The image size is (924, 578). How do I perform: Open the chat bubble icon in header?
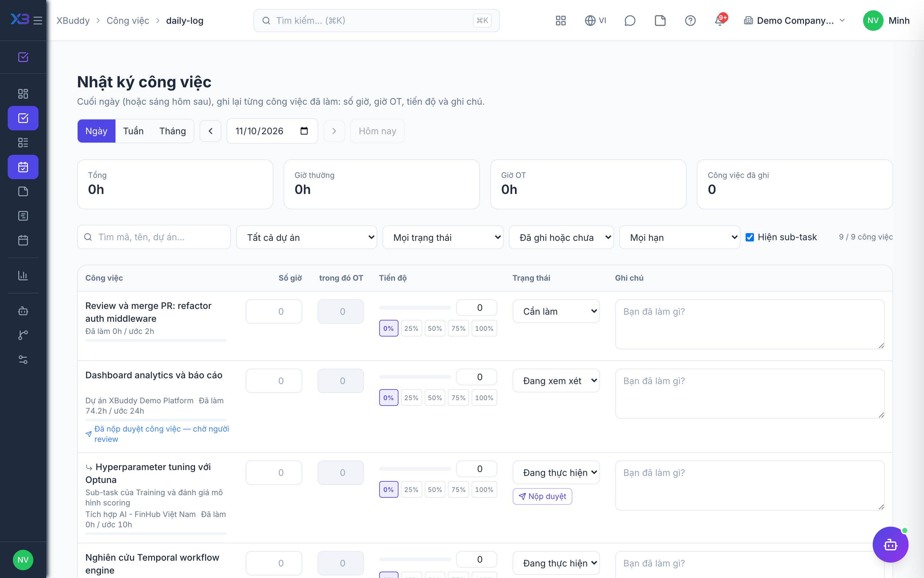pyautogui.click(x=629, y=21)
